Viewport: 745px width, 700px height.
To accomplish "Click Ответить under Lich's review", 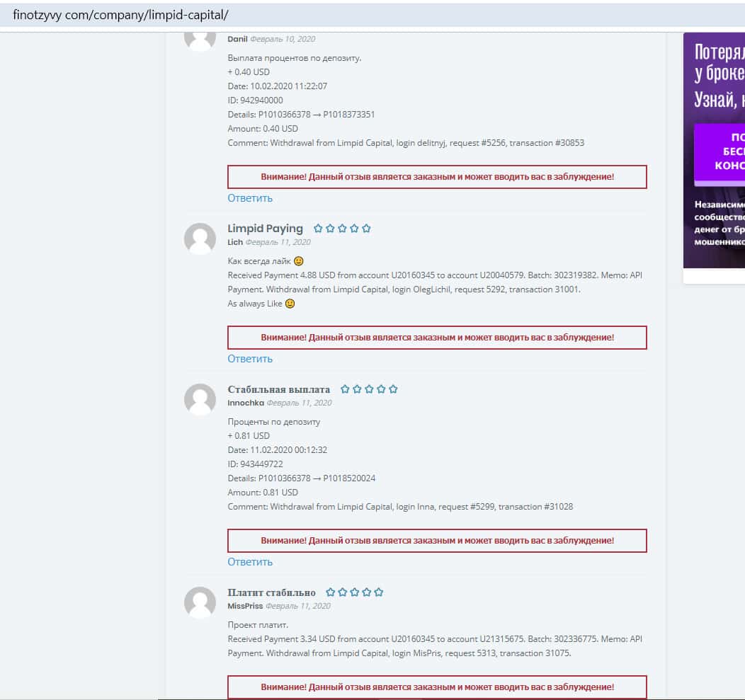I will (x=250, y=359).
